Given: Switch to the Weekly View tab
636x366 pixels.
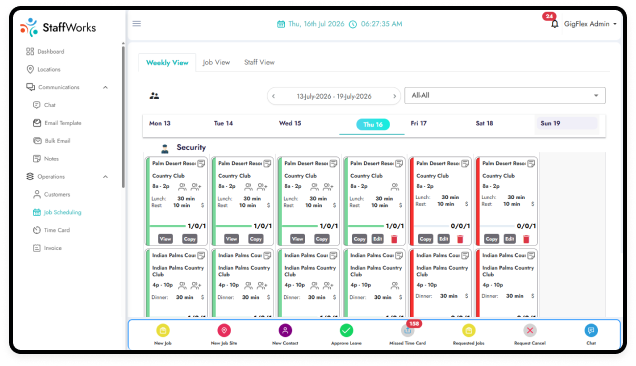Looking at the screenshot, I should click(167, 62).
